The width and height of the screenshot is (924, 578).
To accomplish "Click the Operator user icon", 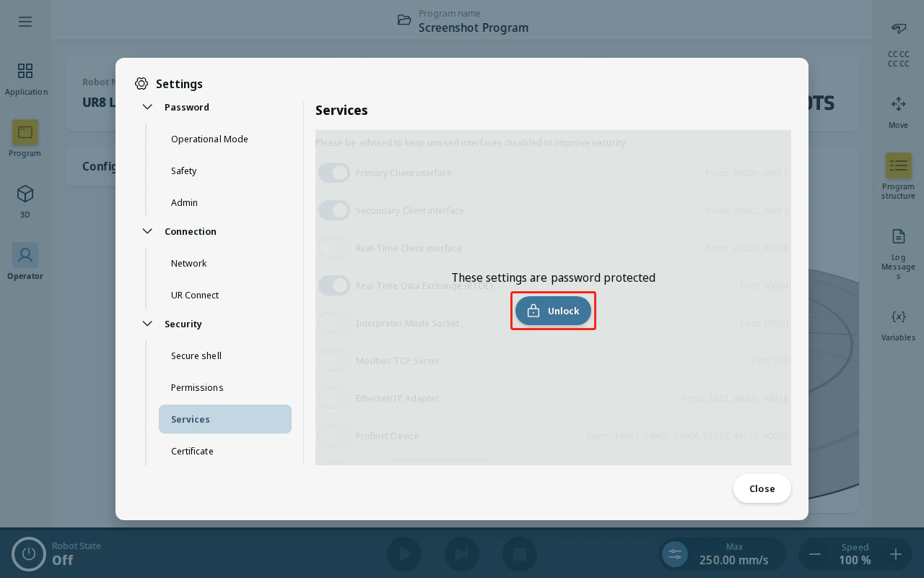I will pos(25,255).
